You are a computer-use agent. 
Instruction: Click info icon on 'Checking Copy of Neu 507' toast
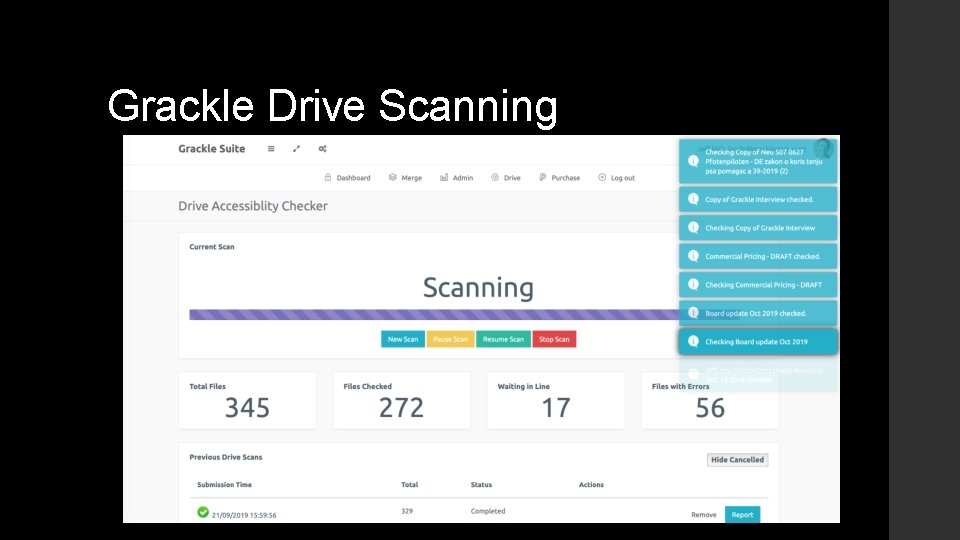(693, 161)
